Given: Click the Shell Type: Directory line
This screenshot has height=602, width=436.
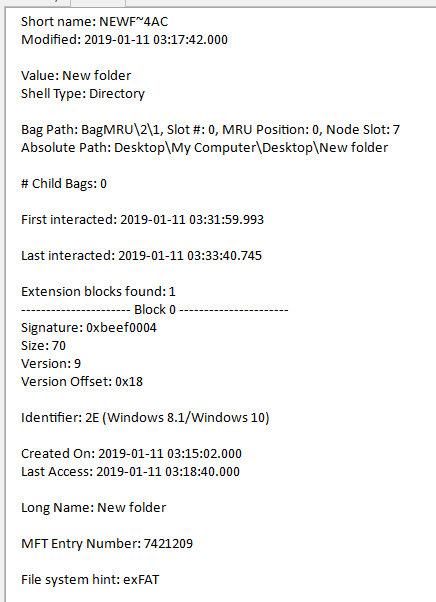Looking at the screenshot, I should pos(83,94).
